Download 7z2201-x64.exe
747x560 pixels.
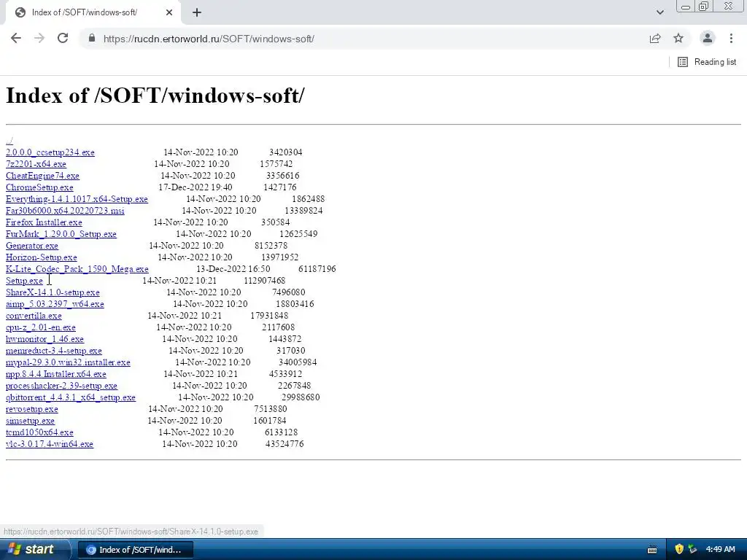pyautogui.click(x=36, y=164)
